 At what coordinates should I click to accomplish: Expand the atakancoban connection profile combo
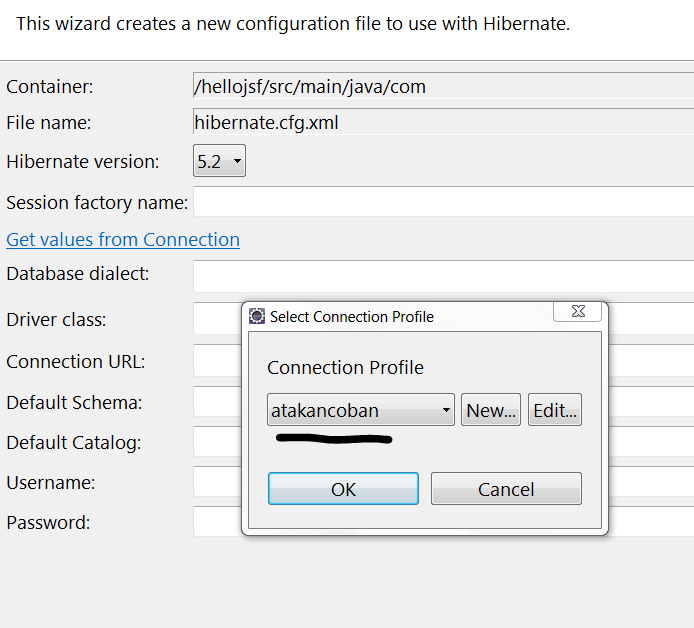(x=361, y=410)
